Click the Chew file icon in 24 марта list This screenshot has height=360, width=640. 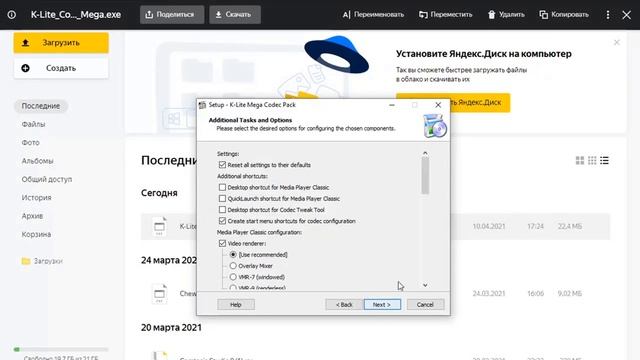coord(160,293)
